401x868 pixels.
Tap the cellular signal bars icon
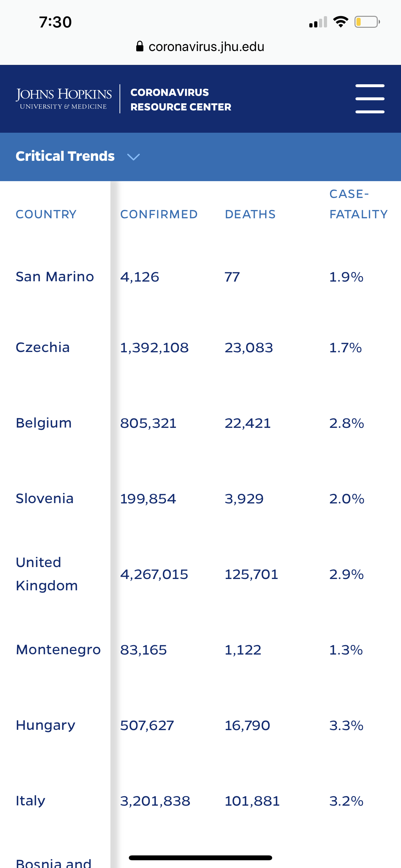318,23
